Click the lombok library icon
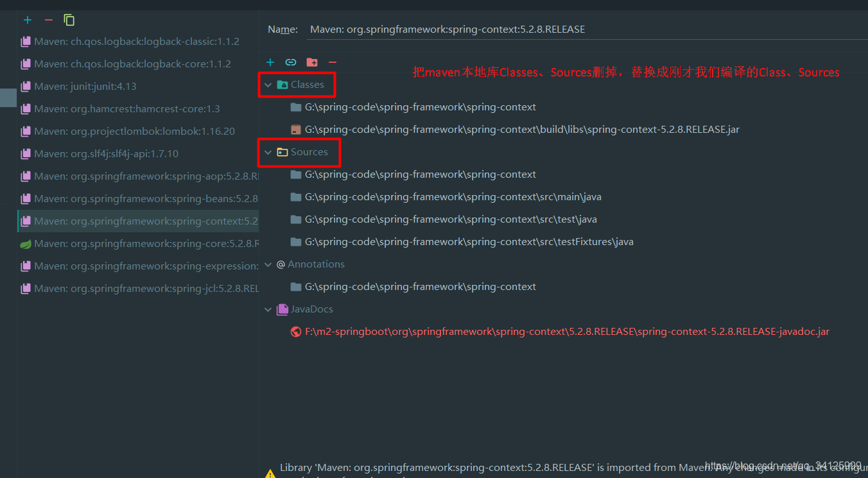The image size is (868, 478). click(26, 131)
